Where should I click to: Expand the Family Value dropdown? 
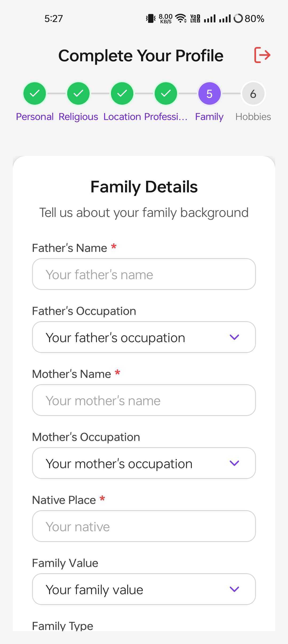pos(144,589)
